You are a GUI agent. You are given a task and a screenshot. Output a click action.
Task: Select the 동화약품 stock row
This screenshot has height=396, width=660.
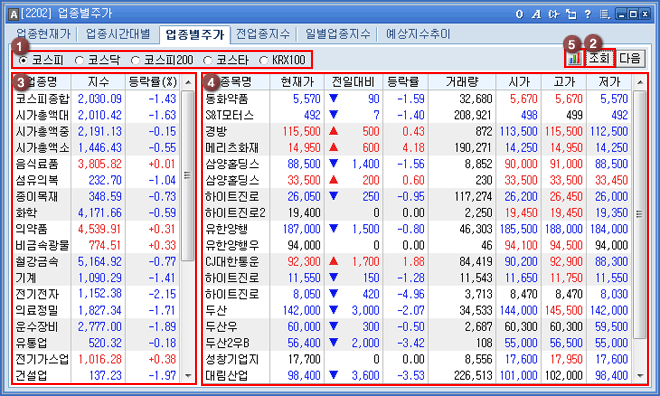418,98
